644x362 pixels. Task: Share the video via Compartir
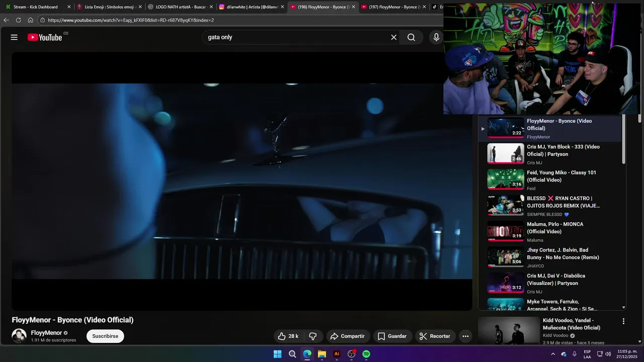click(x=347, y=336)
